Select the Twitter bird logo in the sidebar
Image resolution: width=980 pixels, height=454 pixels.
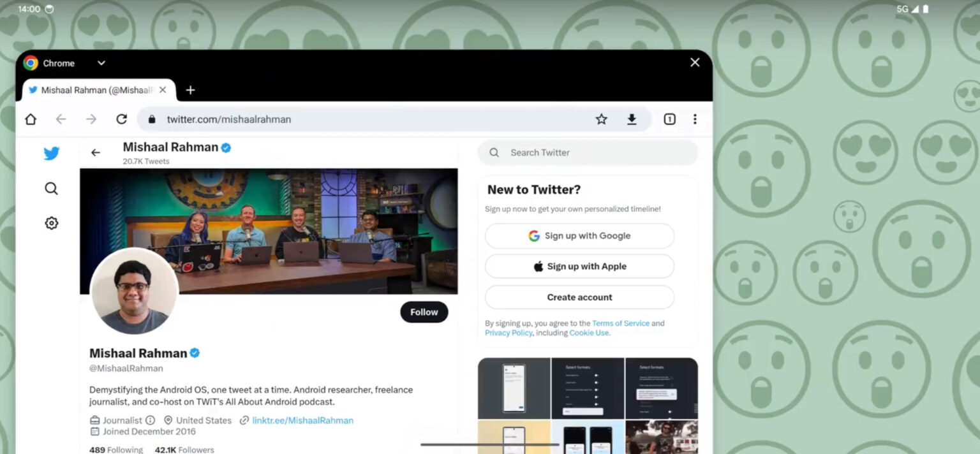(51, 153)
